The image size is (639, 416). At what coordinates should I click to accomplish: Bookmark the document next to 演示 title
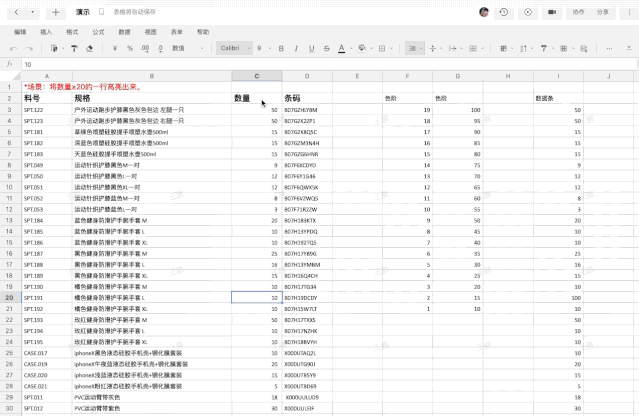point(101,12)
